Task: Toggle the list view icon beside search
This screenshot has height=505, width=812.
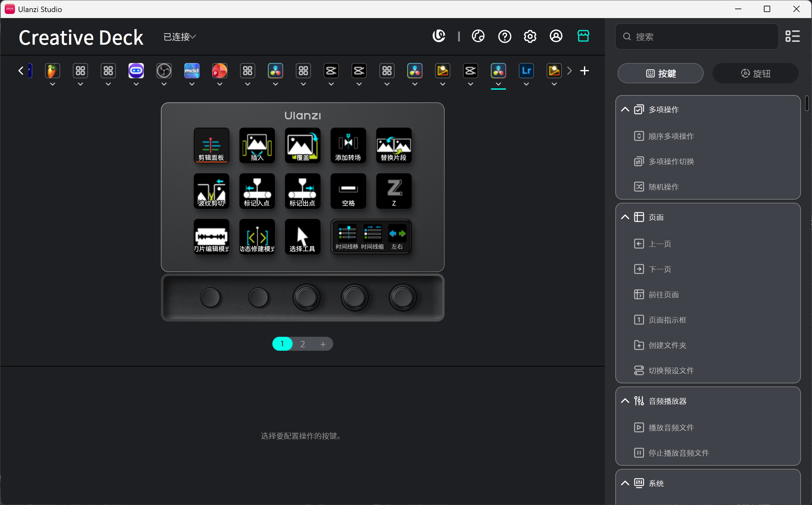Action: (792, 36)
